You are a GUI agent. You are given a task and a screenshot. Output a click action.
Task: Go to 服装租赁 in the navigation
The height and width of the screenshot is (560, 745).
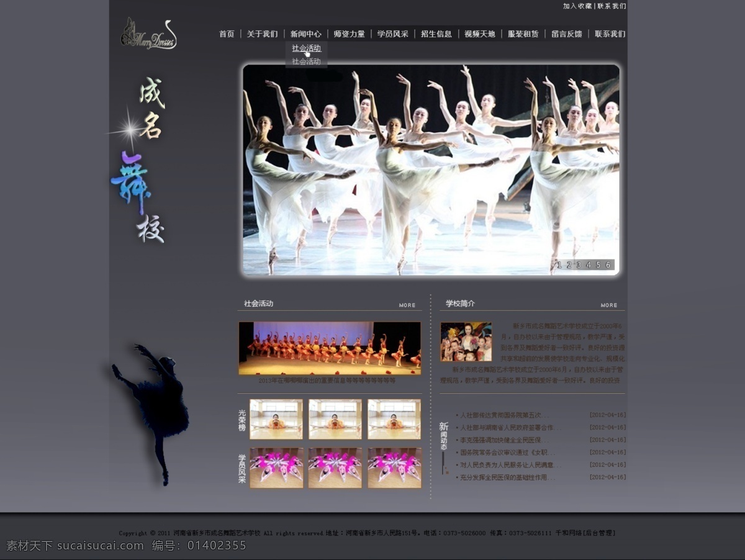(x=523, y=34)
